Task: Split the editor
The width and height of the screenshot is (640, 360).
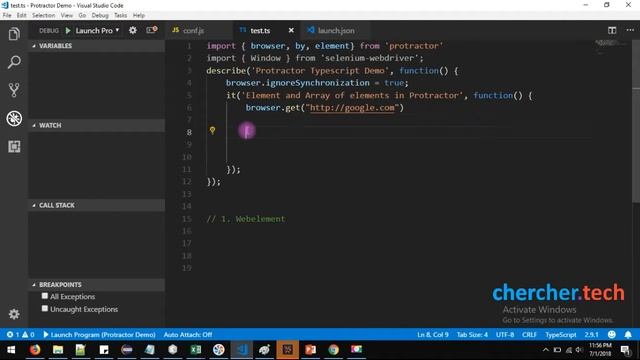Action: pos(612,30)
